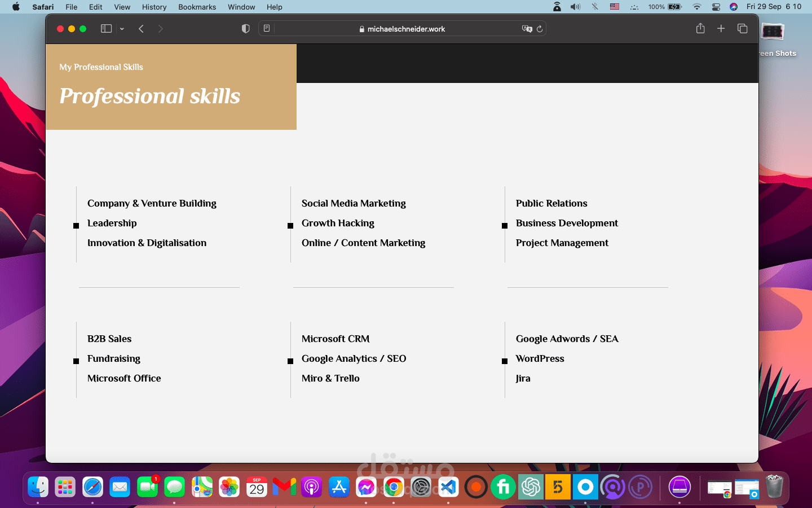Click the Google Analytics / SEO text
Image resolution: width=812 pixels, height=508 pixels.
(354, 358)
